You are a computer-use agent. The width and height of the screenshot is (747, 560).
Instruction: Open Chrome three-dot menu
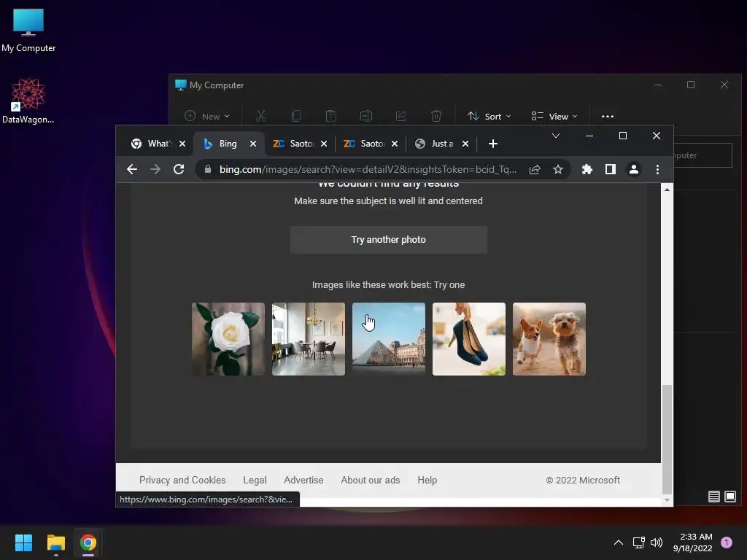coord(657,169)
